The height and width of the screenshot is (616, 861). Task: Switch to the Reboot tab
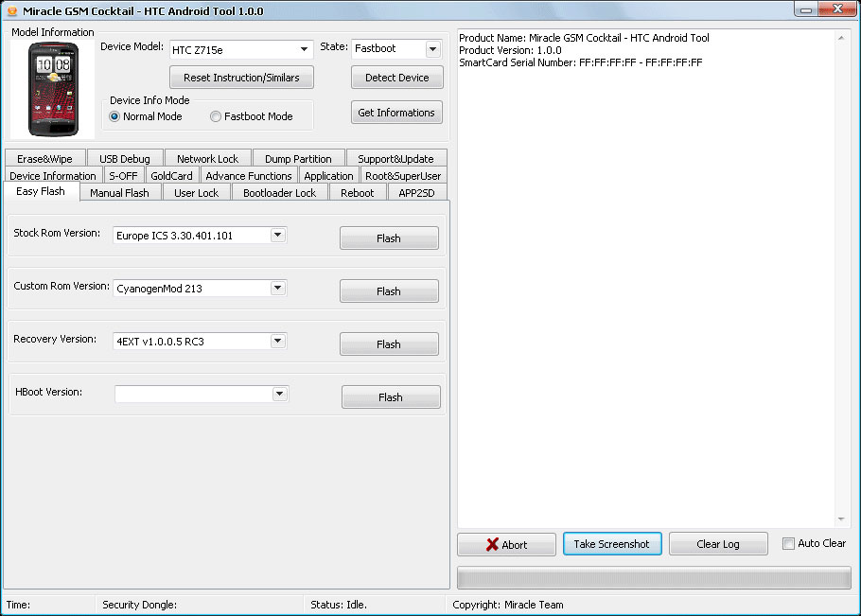point(357,193)
